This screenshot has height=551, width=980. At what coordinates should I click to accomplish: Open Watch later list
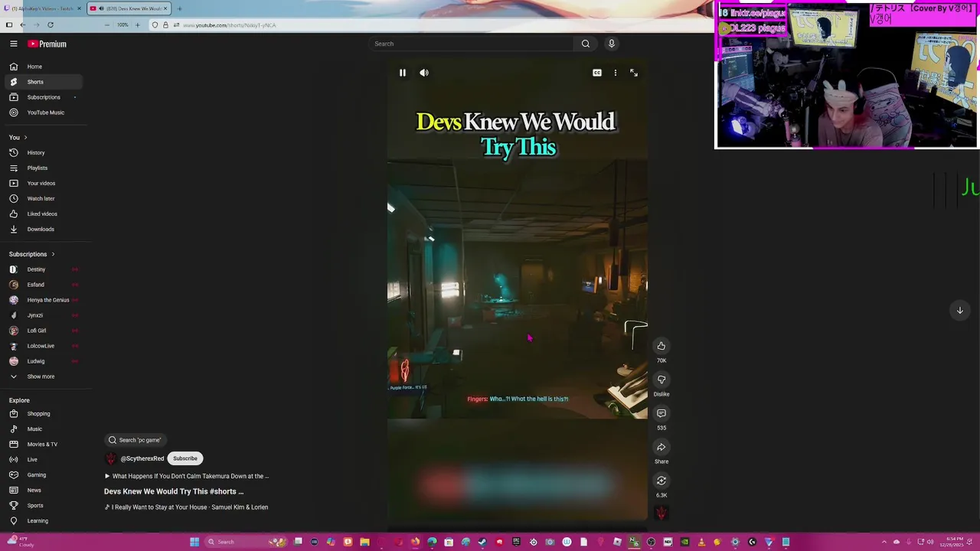pyautogui.click(x=45, y=198)
